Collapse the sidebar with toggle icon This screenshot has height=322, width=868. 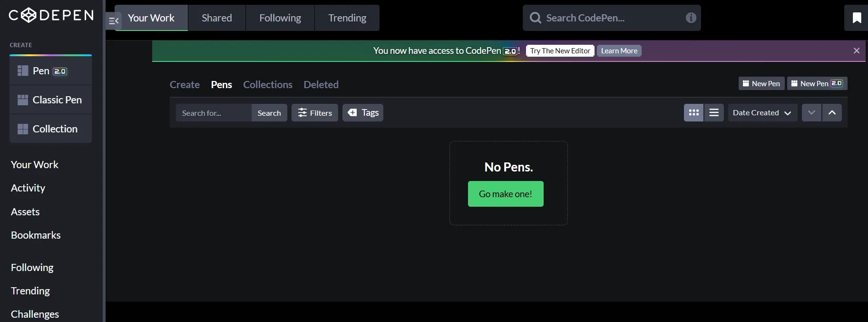pyautogui.click(x=113, y=21)
